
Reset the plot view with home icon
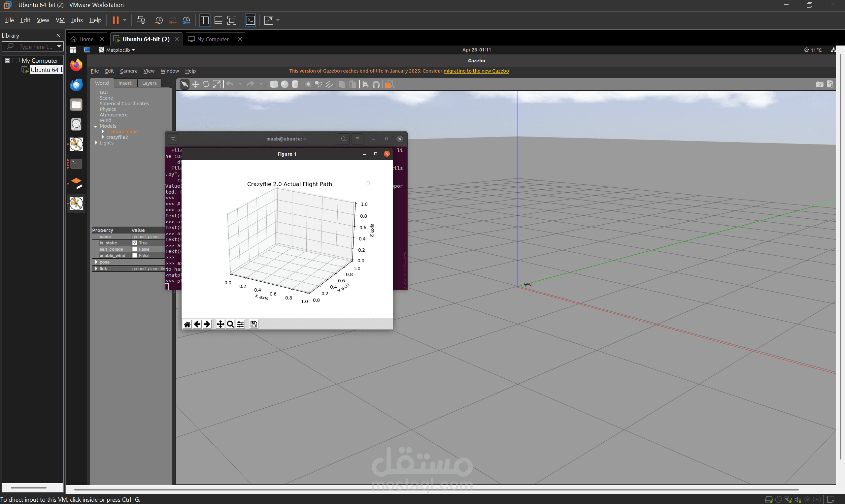(x=187, y=324)
